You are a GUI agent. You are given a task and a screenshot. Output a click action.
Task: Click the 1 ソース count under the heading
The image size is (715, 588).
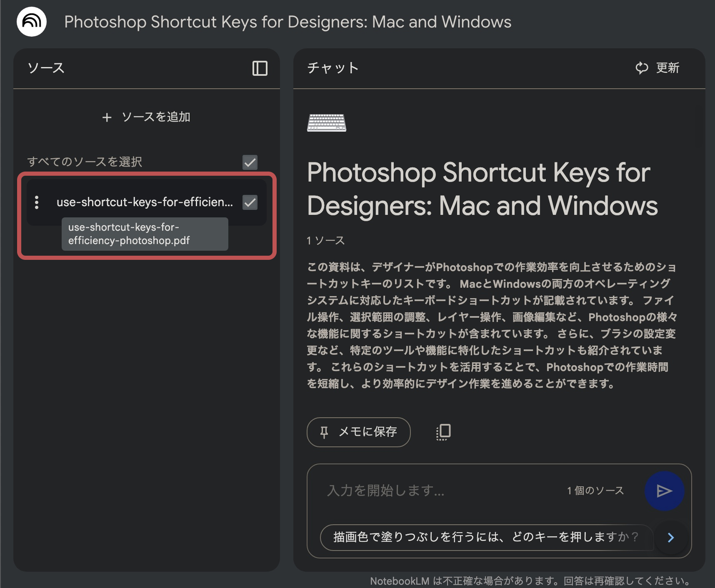click(x=326, y=240)
